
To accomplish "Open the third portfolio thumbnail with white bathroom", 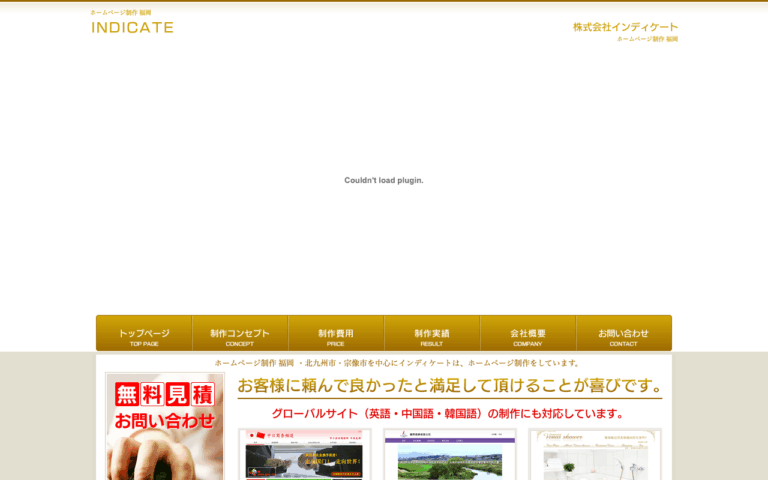I will [x=595, y=454].
